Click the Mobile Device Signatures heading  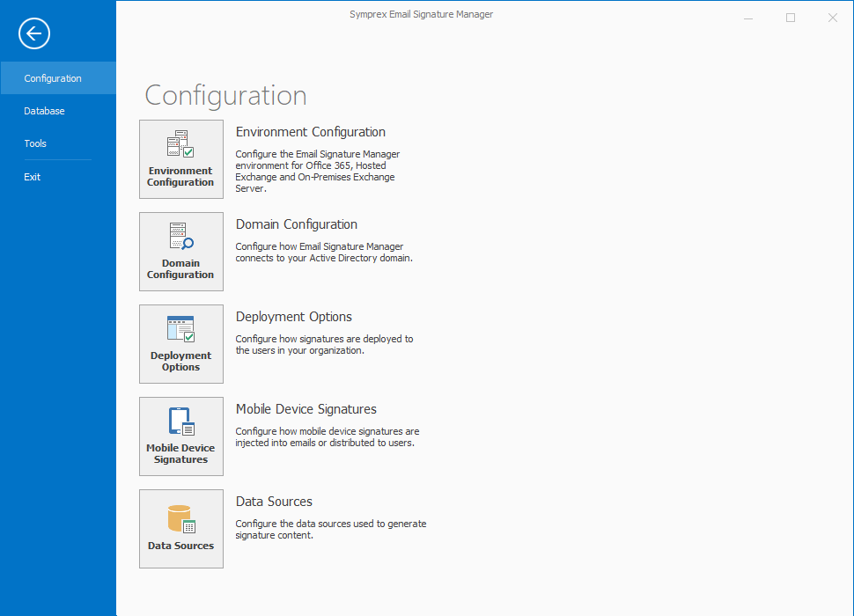306,409
